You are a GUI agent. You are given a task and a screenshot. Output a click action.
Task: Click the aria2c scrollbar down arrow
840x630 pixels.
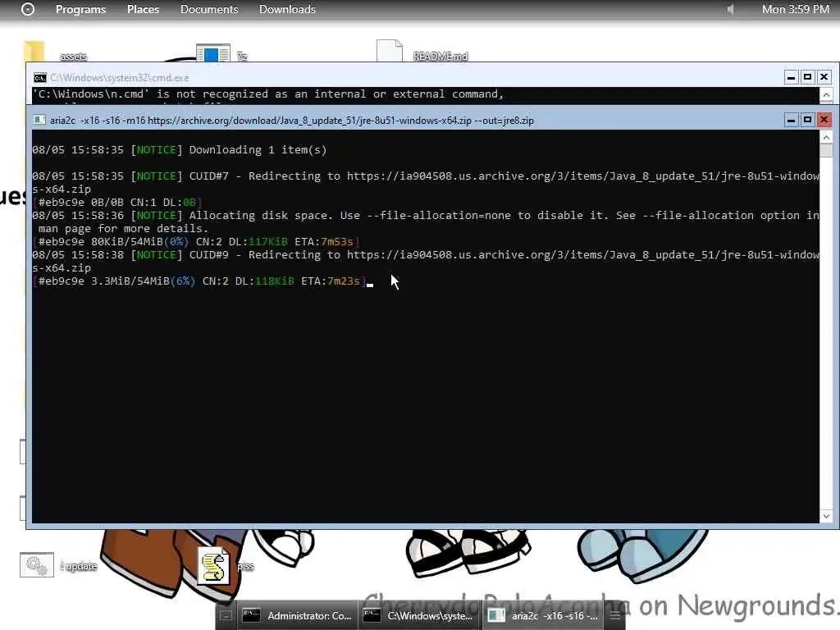pos(826,516)
